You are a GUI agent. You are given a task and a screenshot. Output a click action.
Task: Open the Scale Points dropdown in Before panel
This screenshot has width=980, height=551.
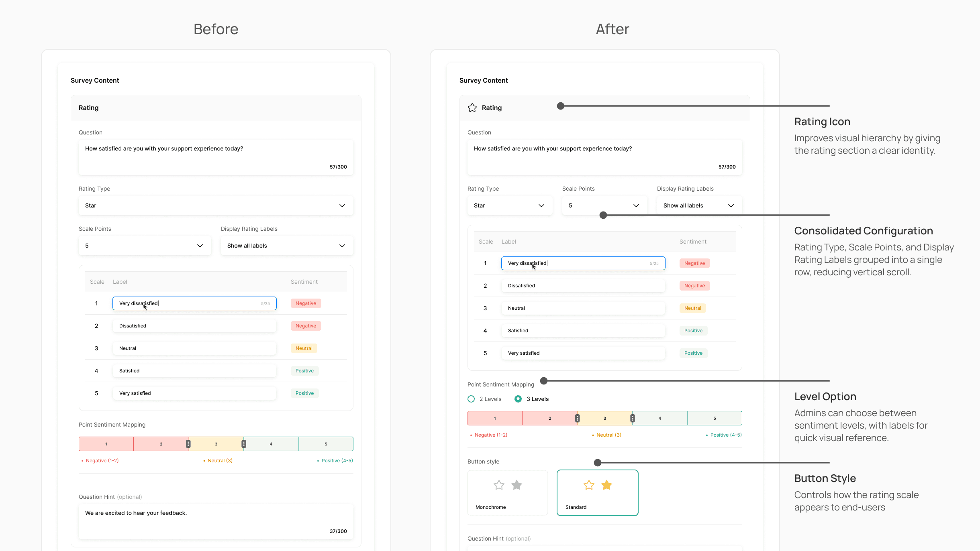(x=145, y=246)
